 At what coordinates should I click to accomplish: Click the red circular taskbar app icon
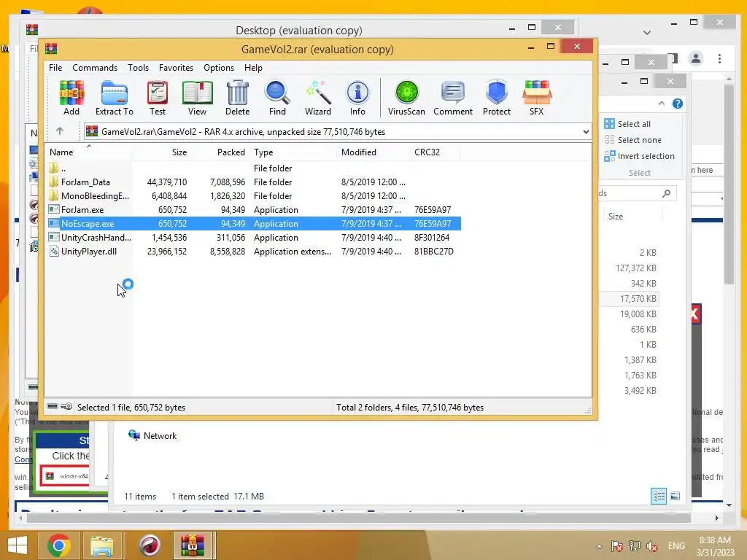pyautogui.click(x=149, y=545)
